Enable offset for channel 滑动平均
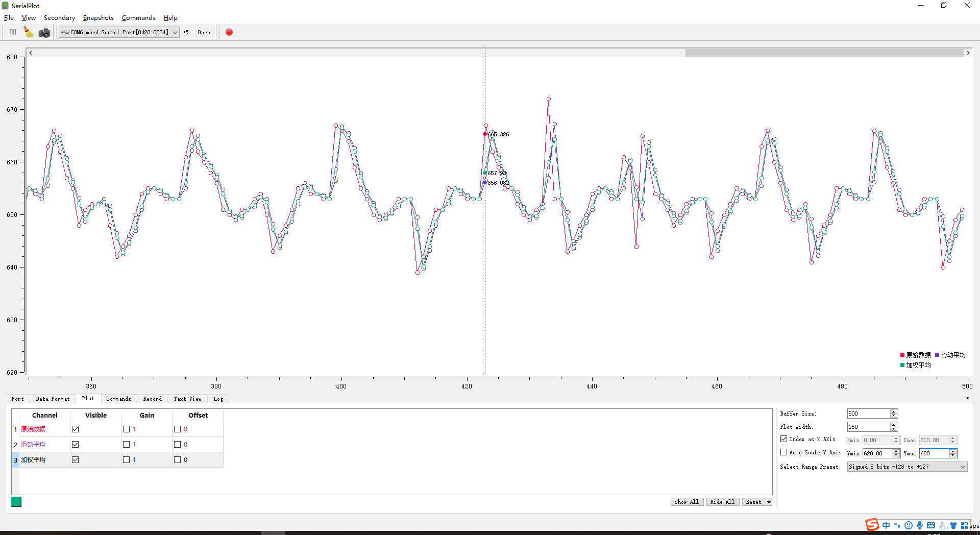980x535 pixels. pyautogui.click(x=178, y=445)
